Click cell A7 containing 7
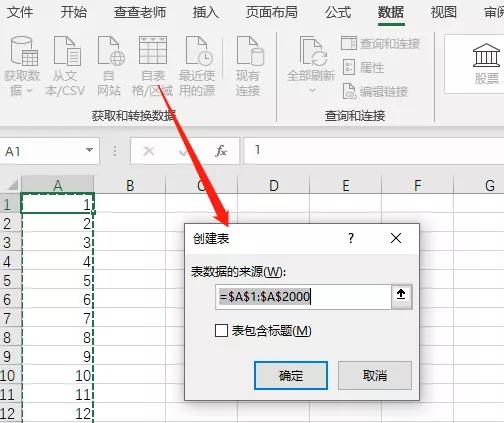504x423 pixels. click(x=58, y=317)
